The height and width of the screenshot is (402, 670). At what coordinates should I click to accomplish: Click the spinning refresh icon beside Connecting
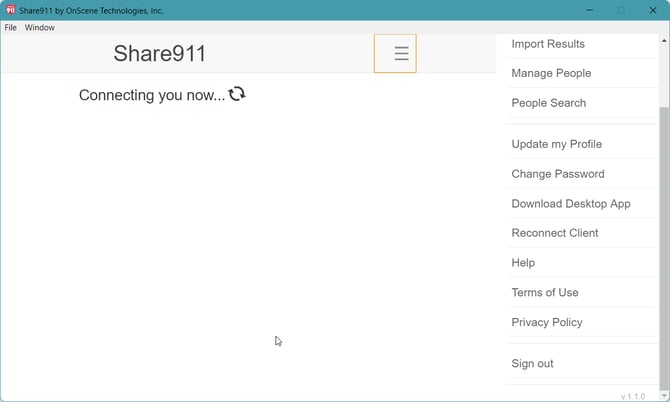(x=237, y=94)
